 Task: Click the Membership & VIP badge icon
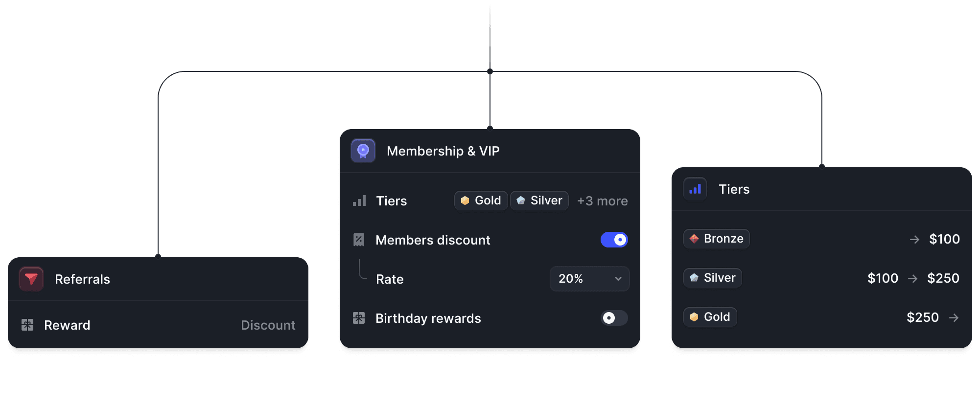[363, 151]
